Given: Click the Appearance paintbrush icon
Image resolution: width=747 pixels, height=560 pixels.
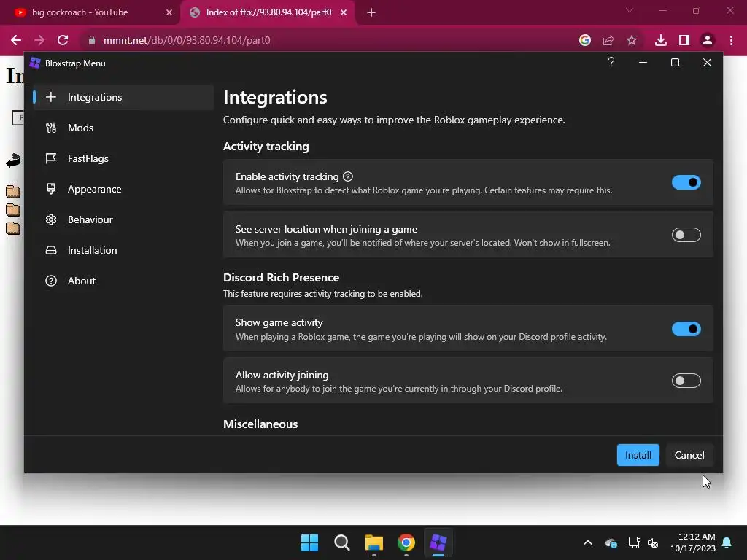Looking at the screenshot, I should click(x=51, y=189).
